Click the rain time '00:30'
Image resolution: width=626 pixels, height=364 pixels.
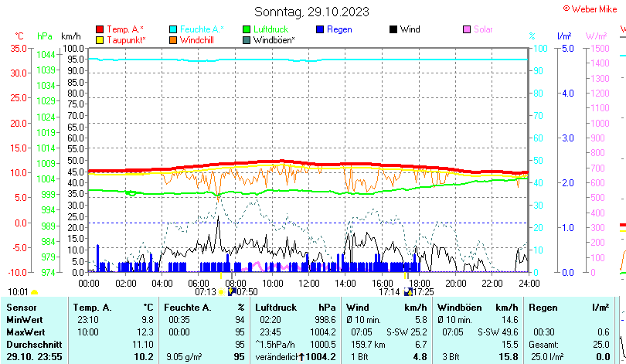544,332
